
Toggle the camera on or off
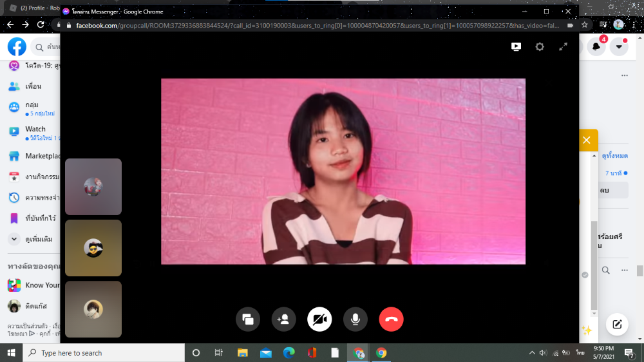pyautogui.click(x=319, y=319)
